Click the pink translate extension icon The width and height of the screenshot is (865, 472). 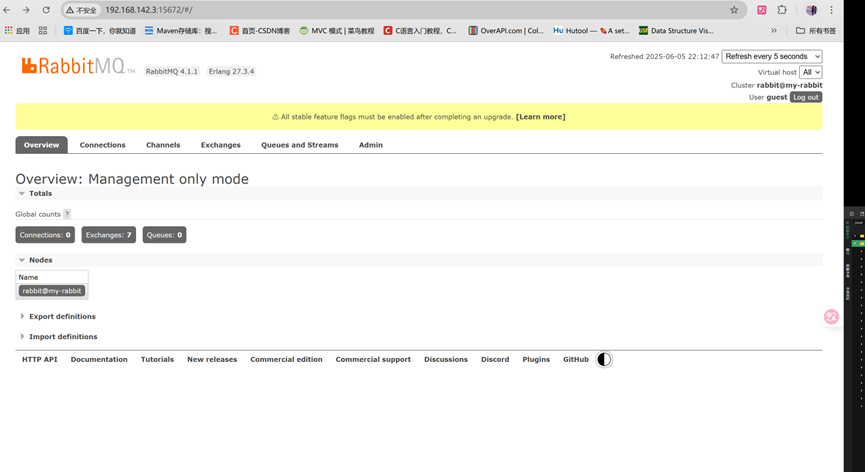tap(761, 10)
